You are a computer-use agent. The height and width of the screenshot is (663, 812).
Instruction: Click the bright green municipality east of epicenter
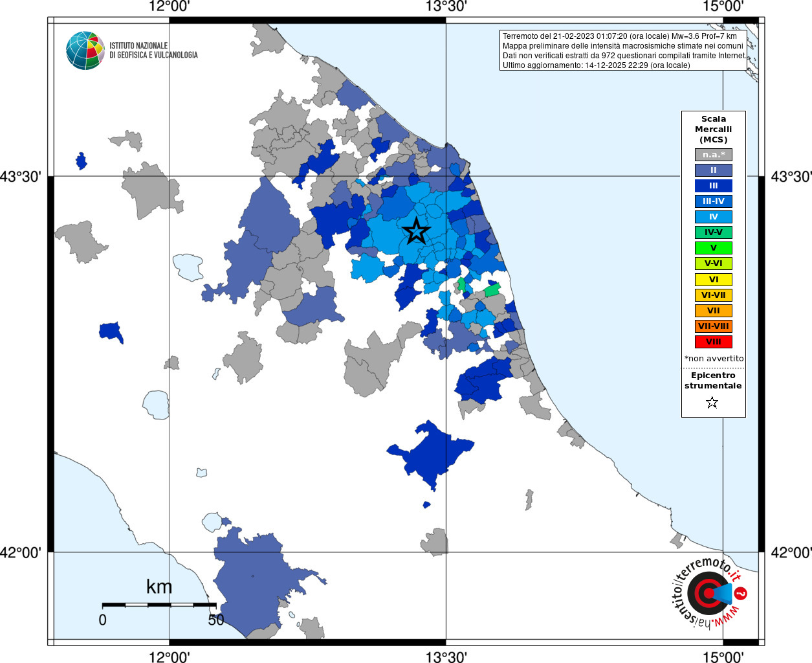coord(493,289)
